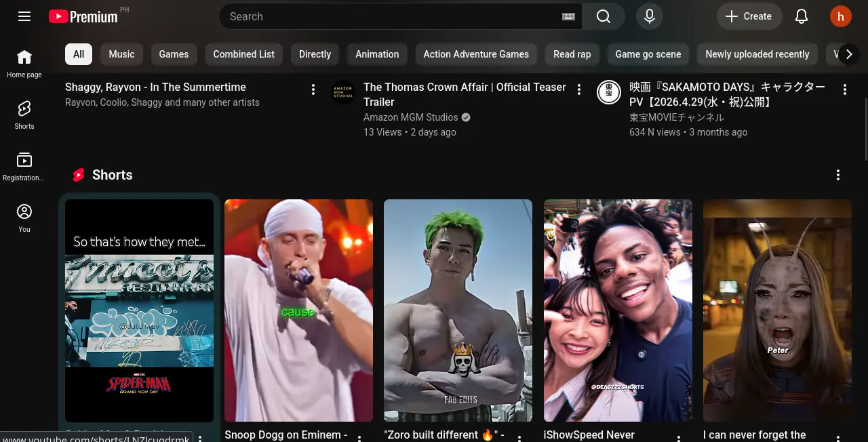
Task: Open Shorts in sidebar
Action: point(24,115)
